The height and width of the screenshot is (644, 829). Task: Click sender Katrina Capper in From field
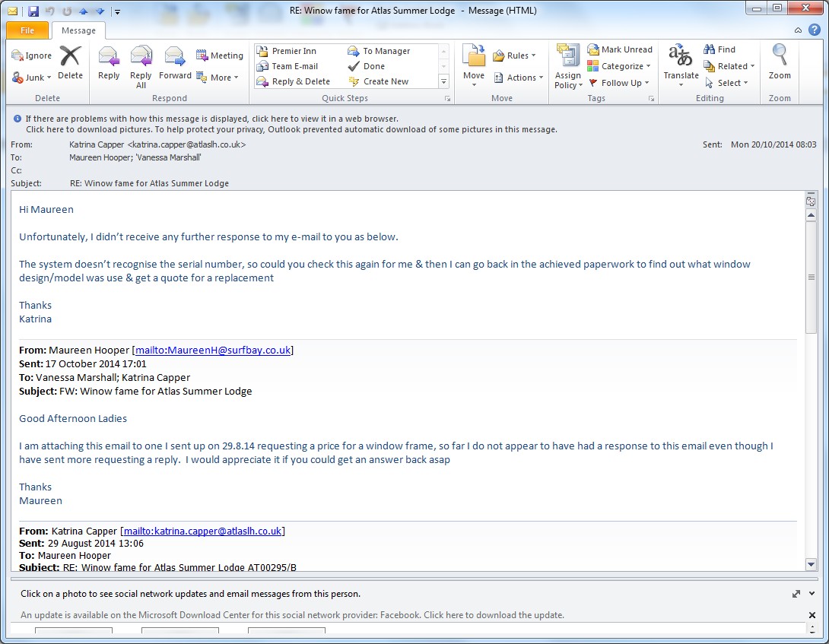tap(157, 144)
